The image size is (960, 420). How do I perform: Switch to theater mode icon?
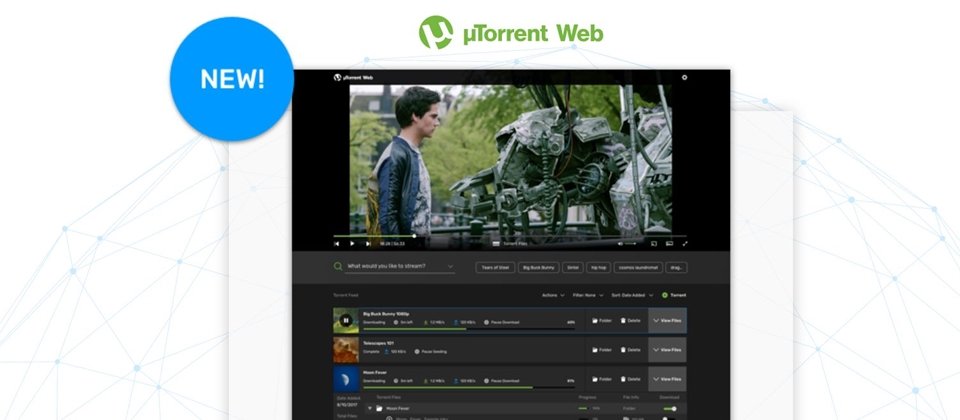coord(669,244)
